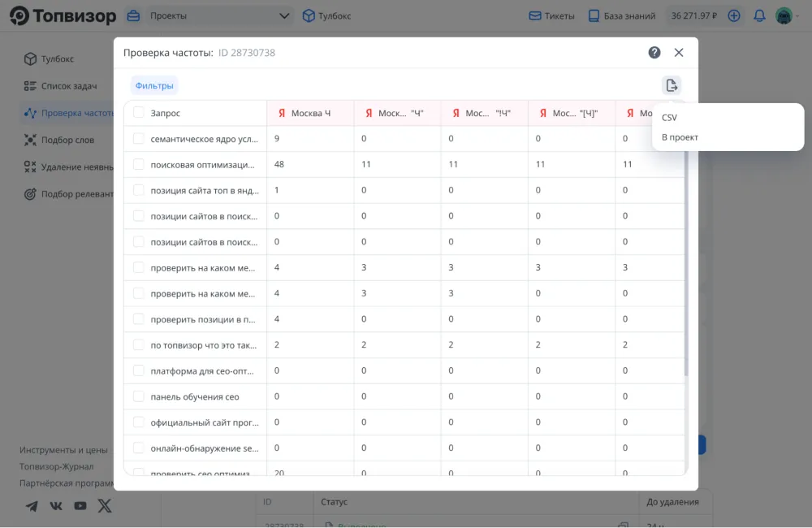Click the Topvisor logo icon
The image size is (812, 528).
19,15
